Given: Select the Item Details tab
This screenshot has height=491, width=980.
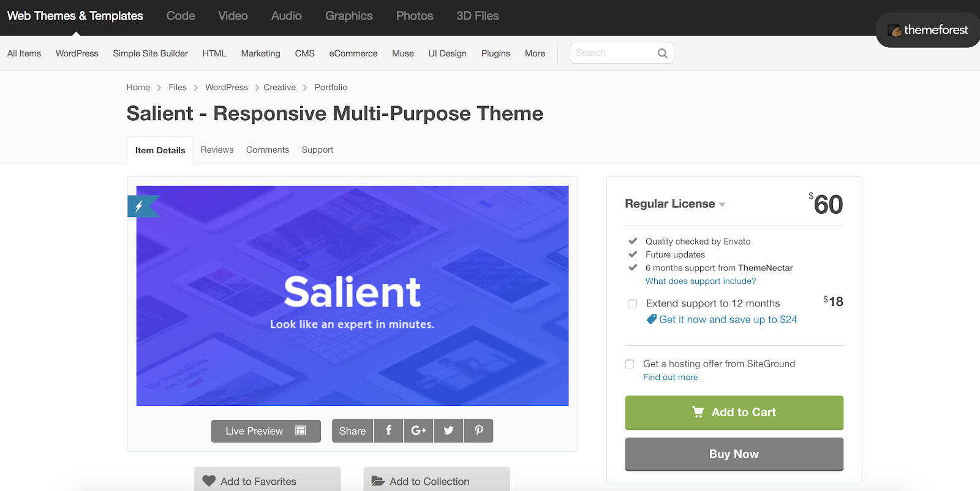Looking at the screenshot, I should click(160, 150).
